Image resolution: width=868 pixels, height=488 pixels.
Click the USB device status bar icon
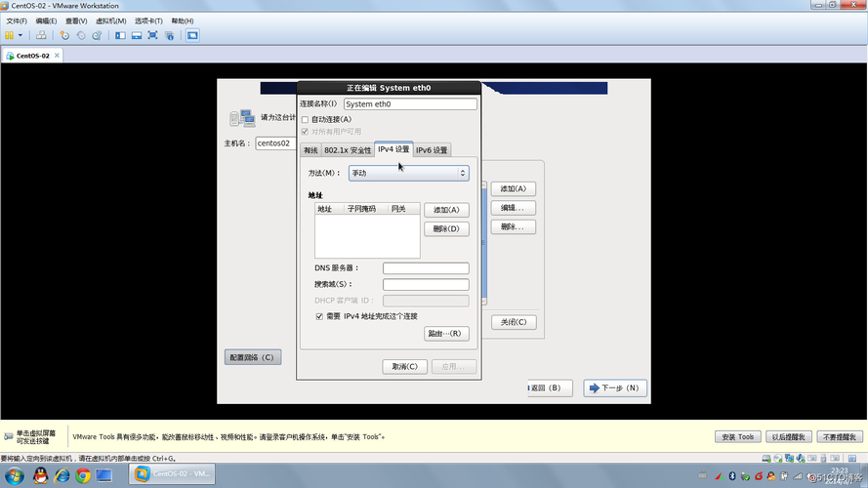[x=823, y=458]
